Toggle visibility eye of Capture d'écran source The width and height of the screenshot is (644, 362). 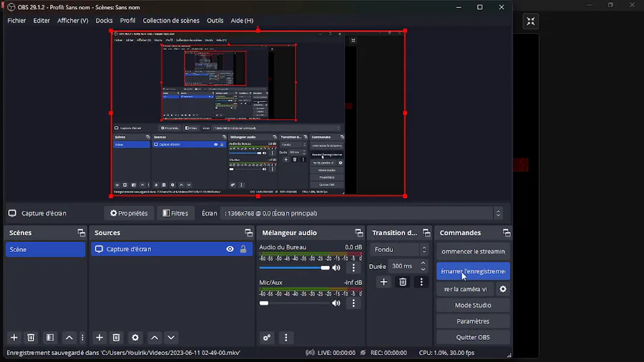coord(230,249)
